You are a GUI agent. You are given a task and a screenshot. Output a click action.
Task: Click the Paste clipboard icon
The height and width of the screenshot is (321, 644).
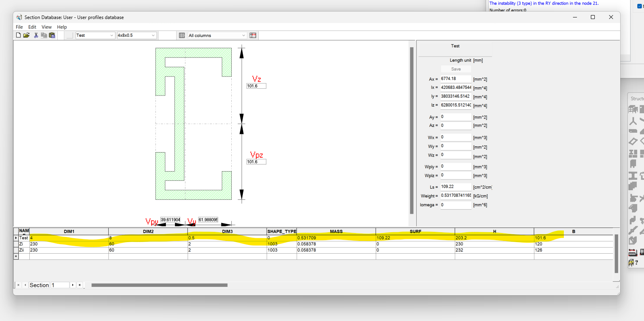tap(52, 35)
